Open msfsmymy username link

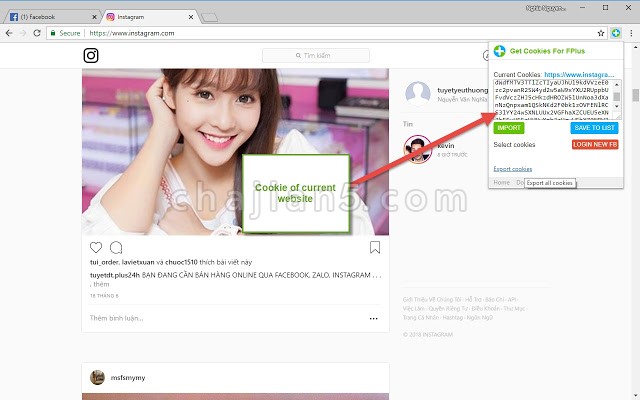point(128,378)
